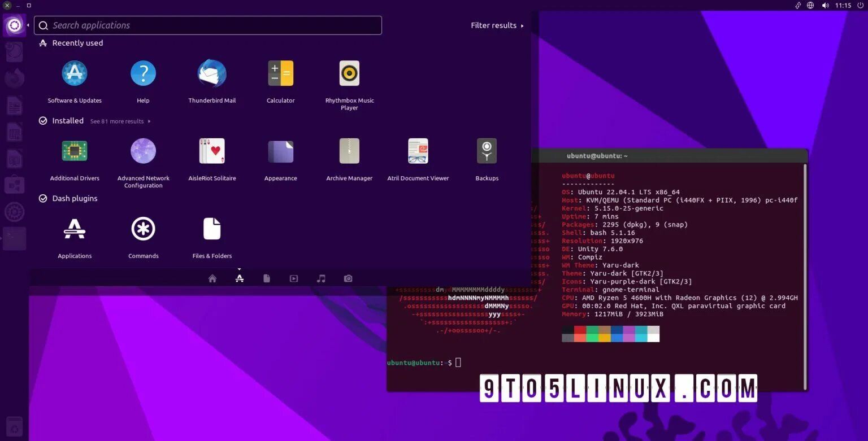Open Ubuntu Software from the launcher
Screen dimensions: 868x441
pyautogui.click(x=15, y=185)
